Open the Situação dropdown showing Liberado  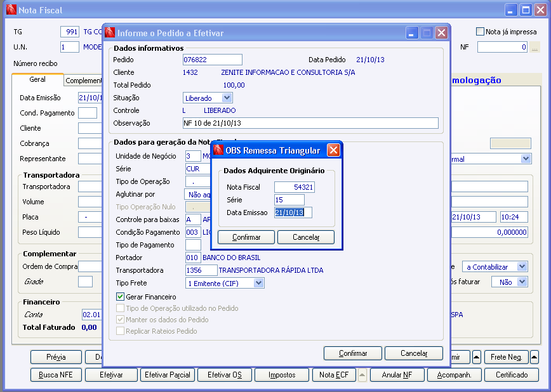click(x=227, y=98)
